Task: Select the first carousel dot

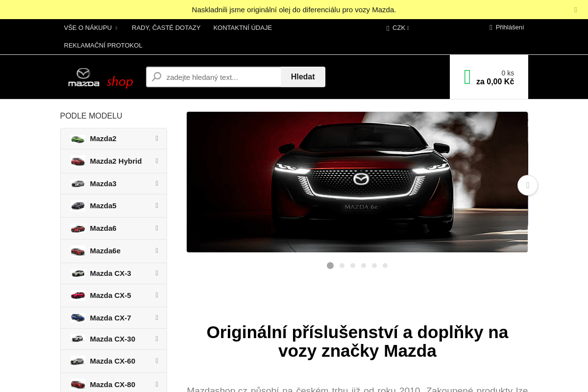Action: (330, 266)
